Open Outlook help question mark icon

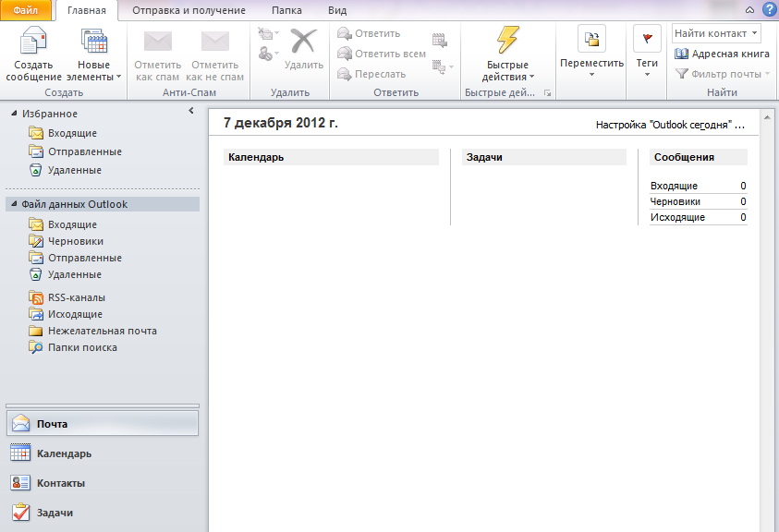pos(769,9)
